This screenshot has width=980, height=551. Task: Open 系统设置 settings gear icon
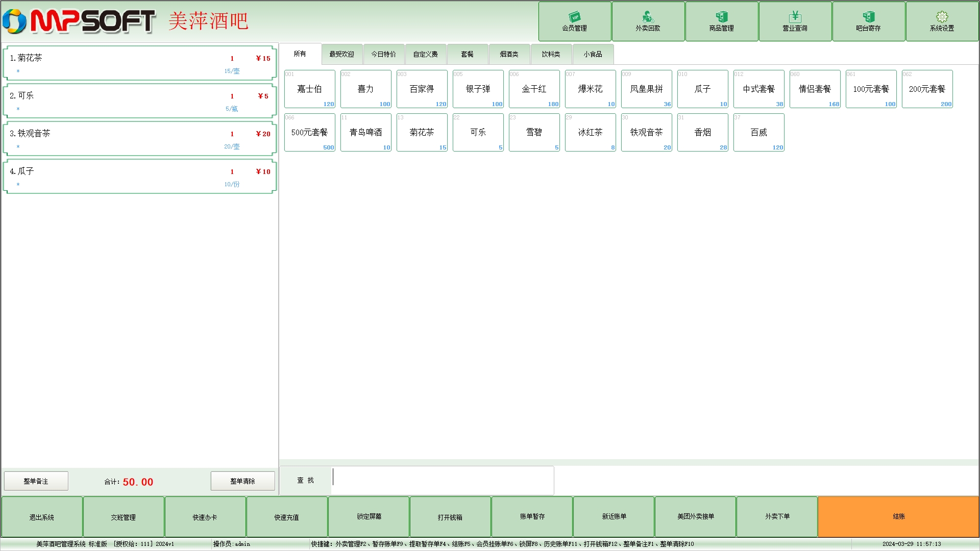click(x=942, y=17)
